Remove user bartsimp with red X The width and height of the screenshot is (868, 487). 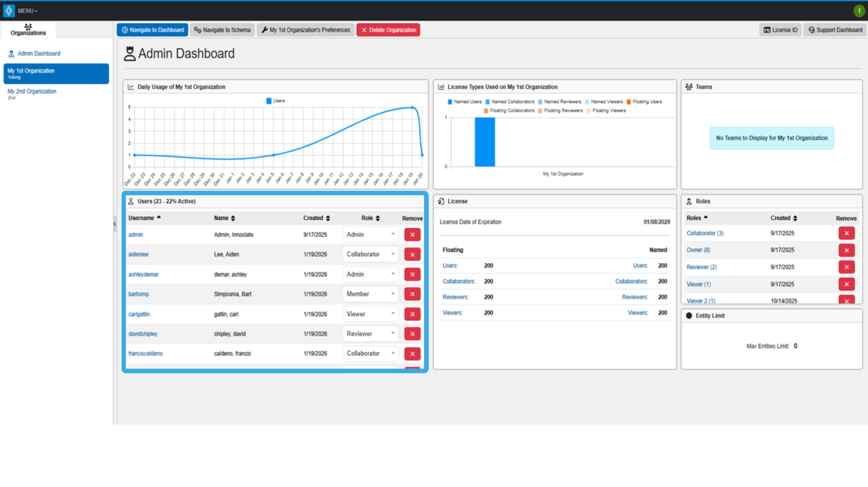[x=412, y=294]
